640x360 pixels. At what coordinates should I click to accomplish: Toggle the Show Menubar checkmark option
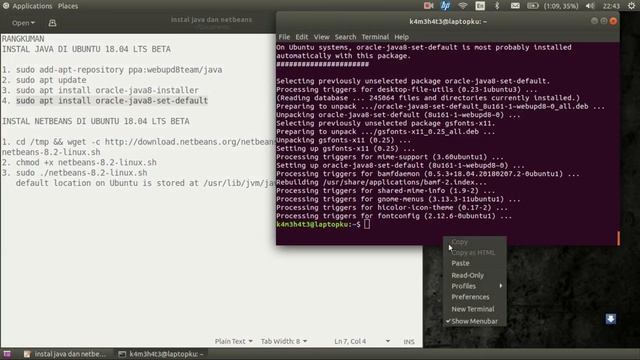475,321
